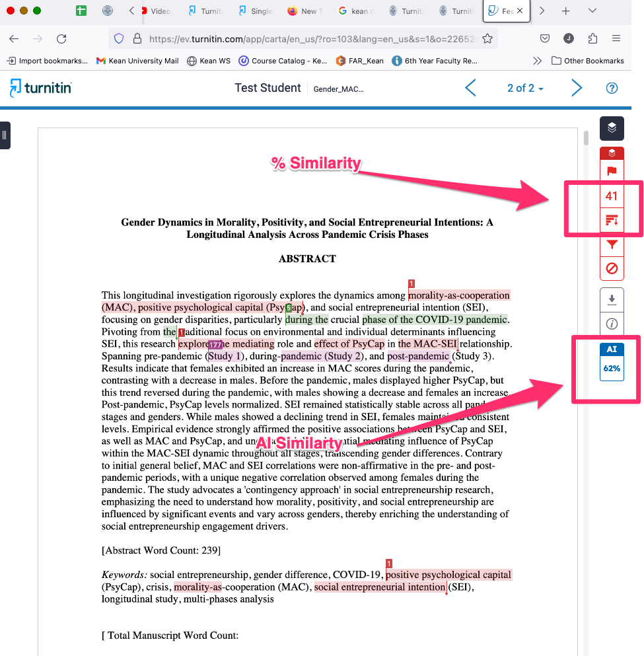Switch to the 'New T' Firefox tab
This screenshot has height=656, width=644.
(x=306, y=11)
